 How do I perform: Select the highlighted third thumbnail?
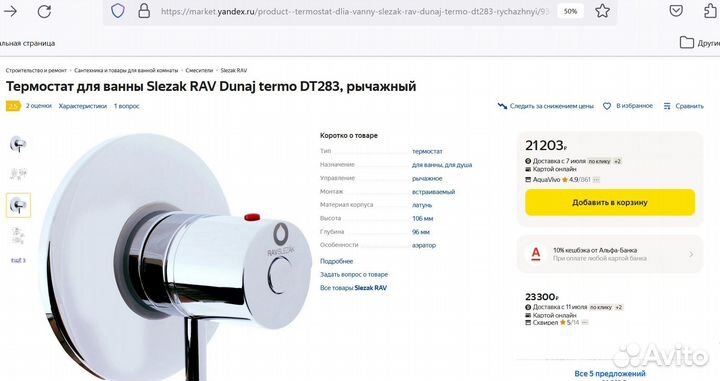click(18, 205)
